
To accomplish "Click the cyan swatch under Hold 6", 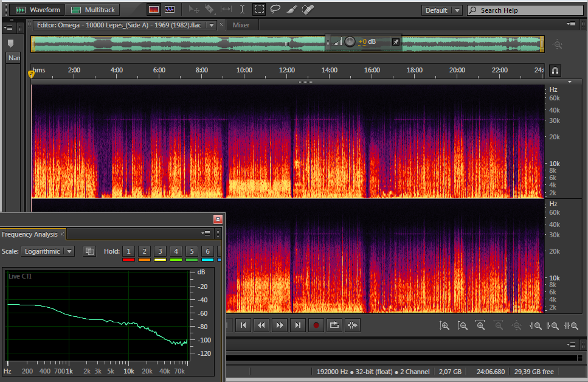I will [x=207, y=260].
